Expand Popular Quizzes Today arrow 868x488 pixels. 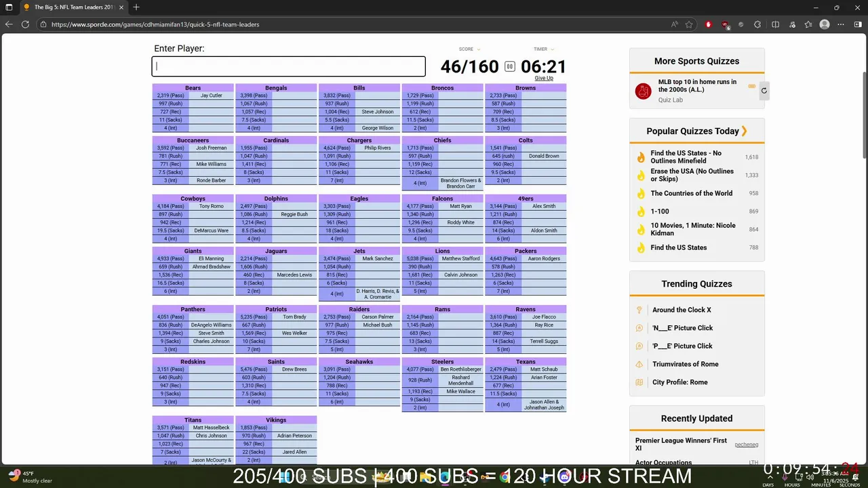(x=744, y=131)
